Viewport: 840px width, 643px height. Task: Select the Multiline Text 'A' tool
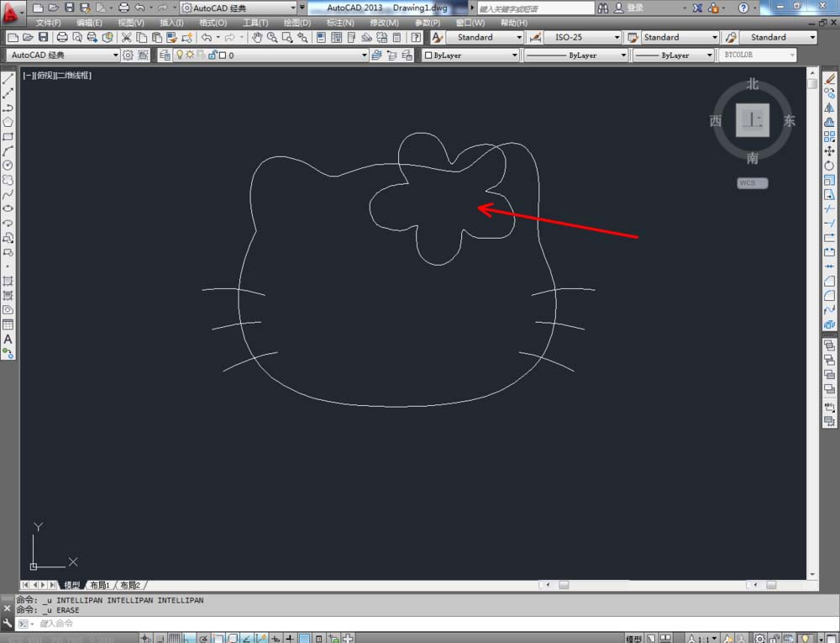coord(8,340)
